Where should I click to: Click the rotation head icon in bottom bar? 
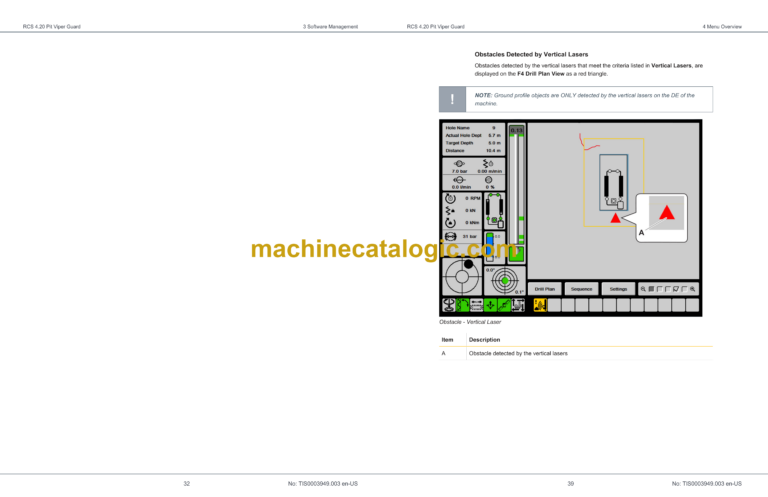(449, 305)
